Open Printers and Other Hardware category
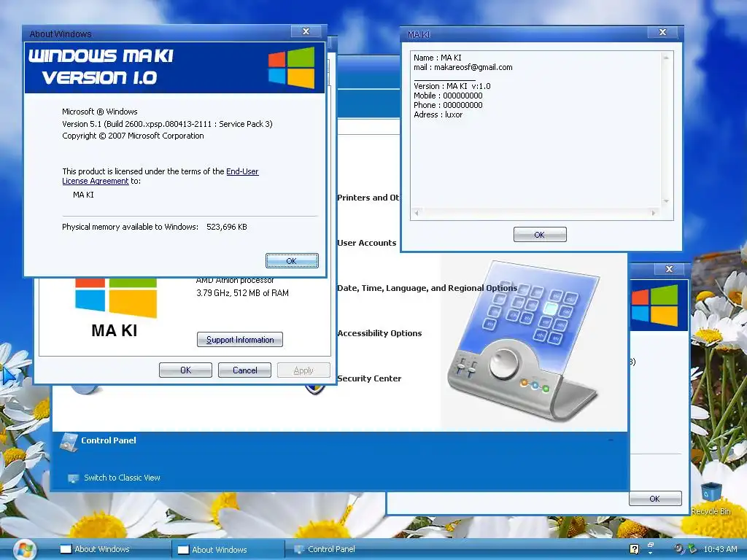 pos(368,198)
